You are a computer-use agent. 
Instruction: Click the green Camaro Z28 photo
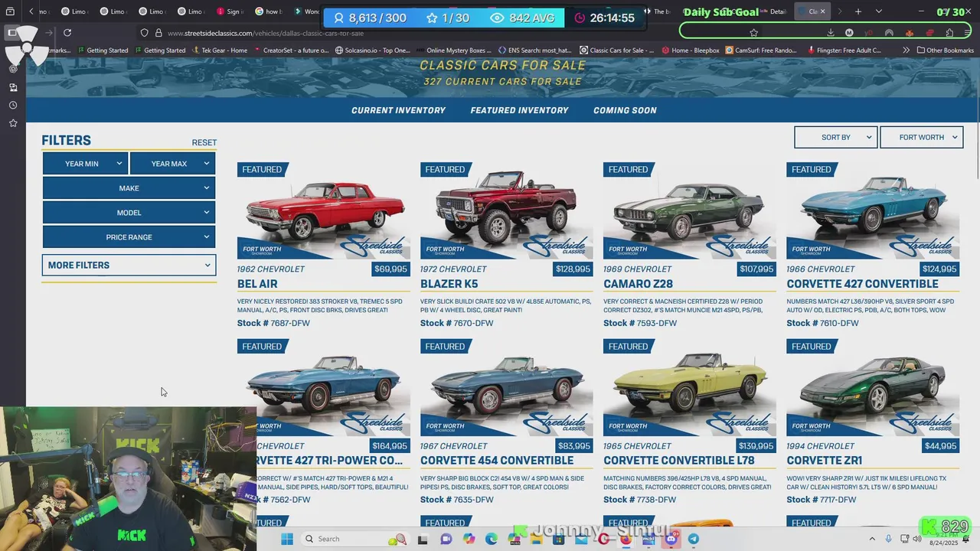pyautogui.click(x=689, y=211)
